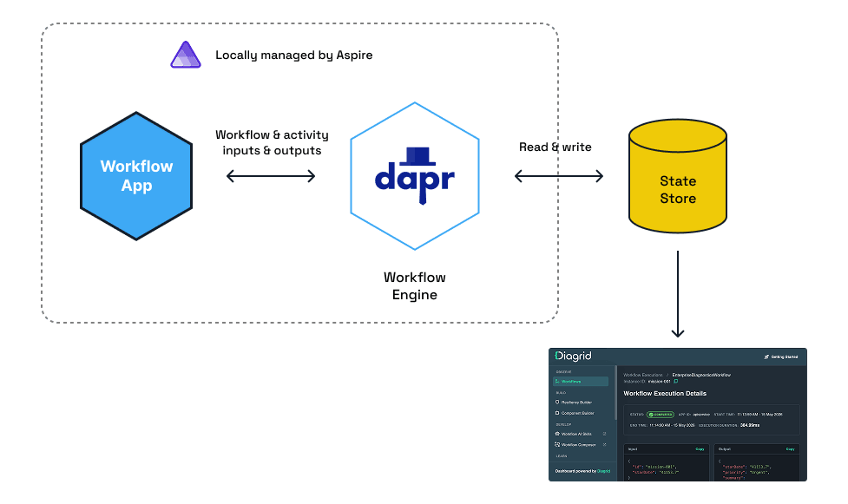Select Workflows in the Diagrid sidebar
Screen dimensions: 848x504
coord(581,381)
